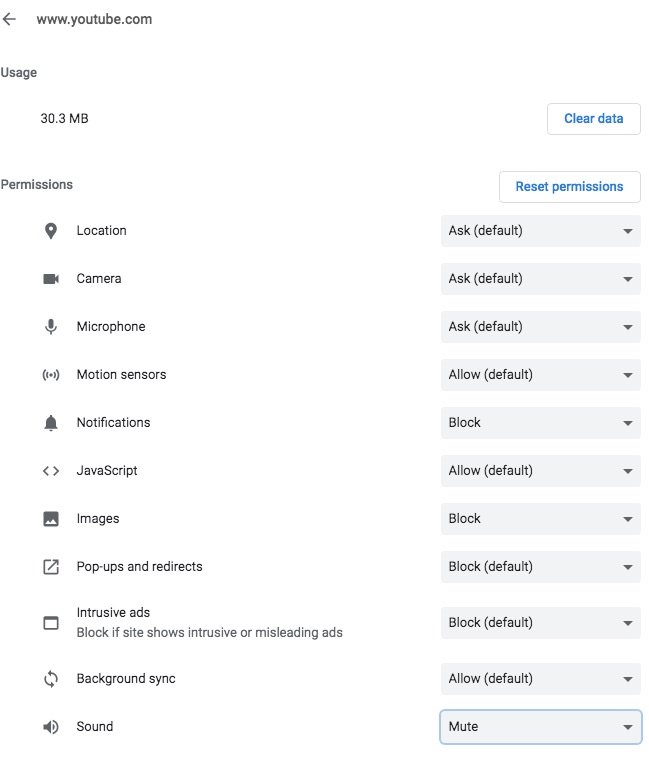Image resolution: width=649 pixels, height=757 pixels.
Task: Click the Camera icon
Action: (51, 279)
